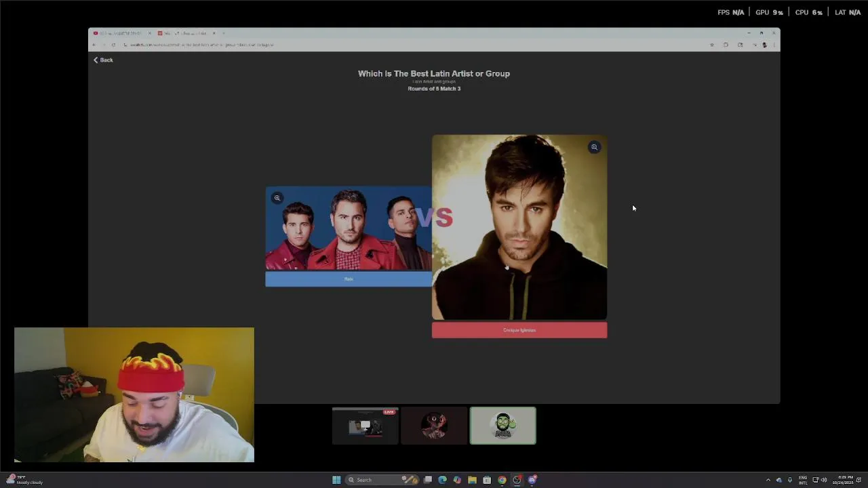Zoom the Enrique Iglesias photo with magnifier icon
This screenshot has height=488, width=868.
594,147
